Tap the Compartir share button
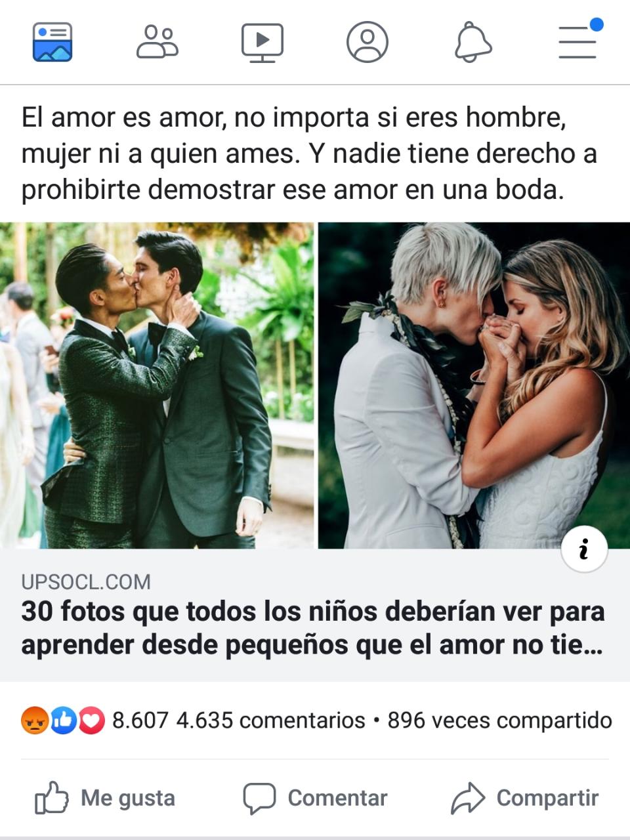Image resolution: width=630 pixels, height=840 pixels. 525,798
